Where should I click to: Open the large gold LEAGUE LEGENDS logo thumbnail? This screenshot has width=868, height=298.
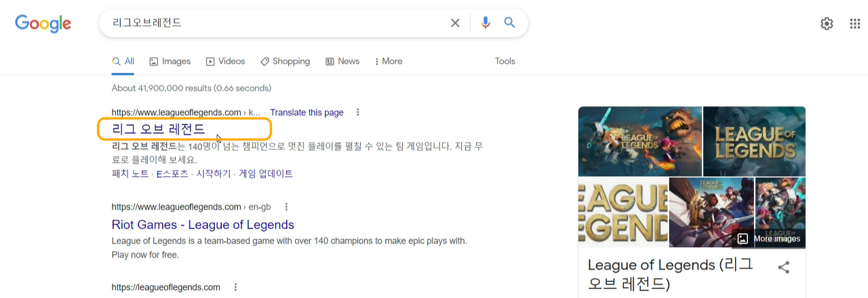coord(623,213)
